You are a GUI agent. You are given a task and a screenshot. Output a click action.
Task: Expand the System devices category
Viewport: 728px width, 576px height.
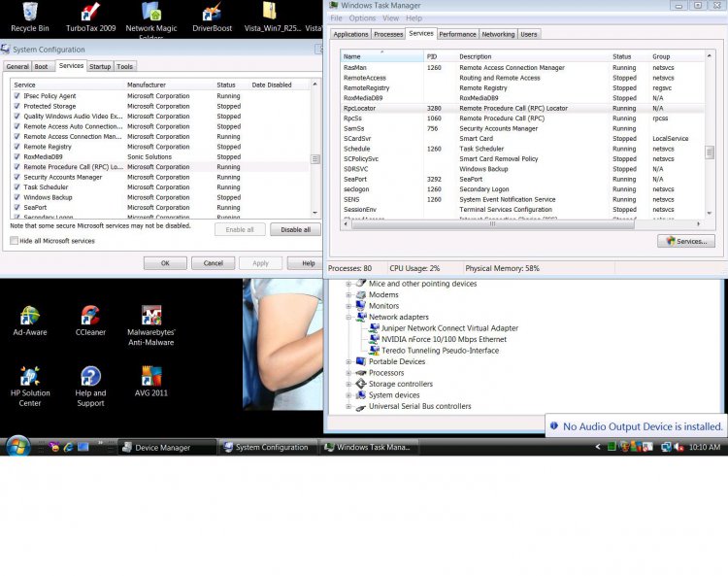pyautogui.click(x=348, y=394)
